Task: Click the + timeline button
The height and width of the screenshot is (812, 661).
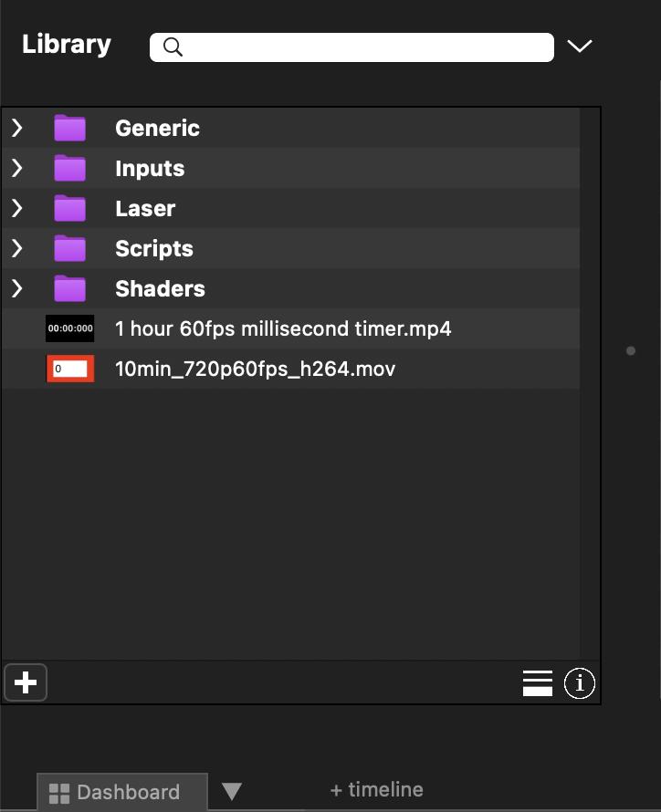Action: click(376, 790)
